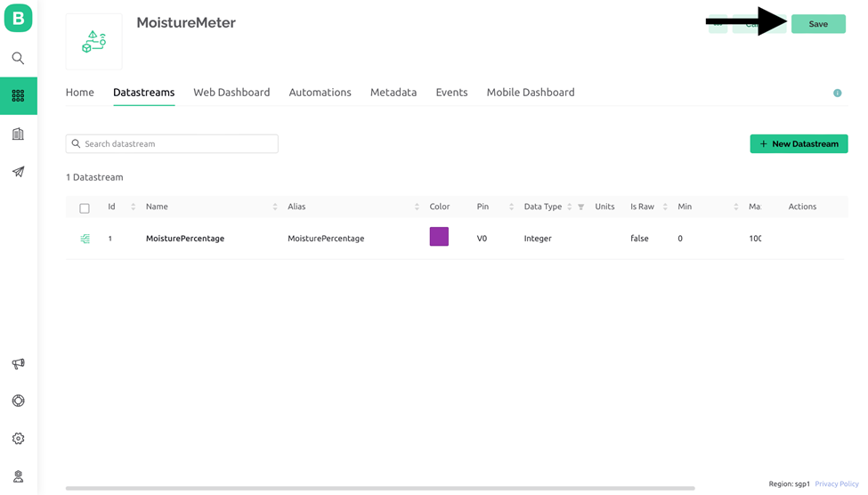Sort by Name column arrows
The width and height of the screenshot is (868, 495).
tap(275, 207)
